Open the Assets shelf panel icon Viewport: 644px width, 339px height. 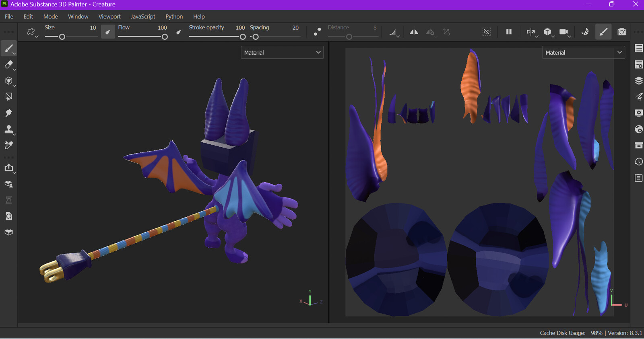pos(638,145)
